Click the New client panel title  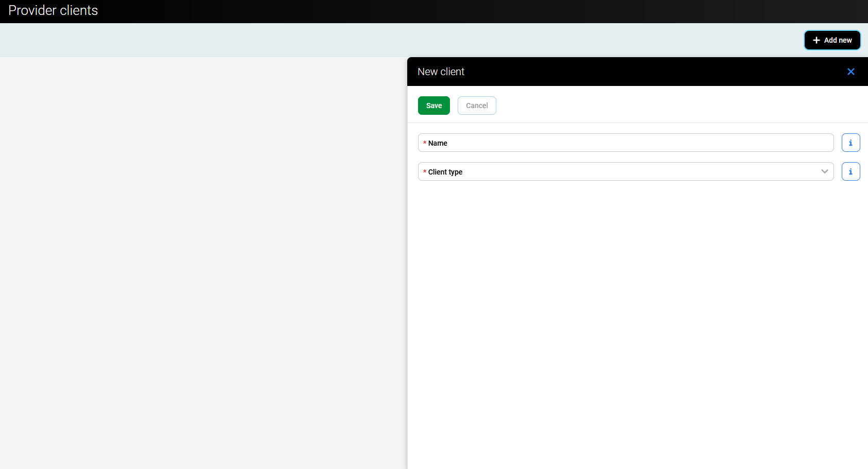tap(441, 72)
